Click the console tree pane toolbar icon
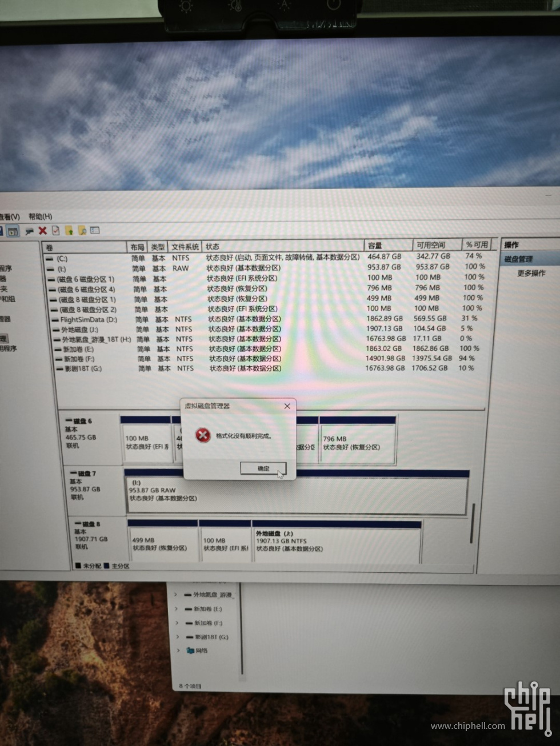 (x=13, y=231)
